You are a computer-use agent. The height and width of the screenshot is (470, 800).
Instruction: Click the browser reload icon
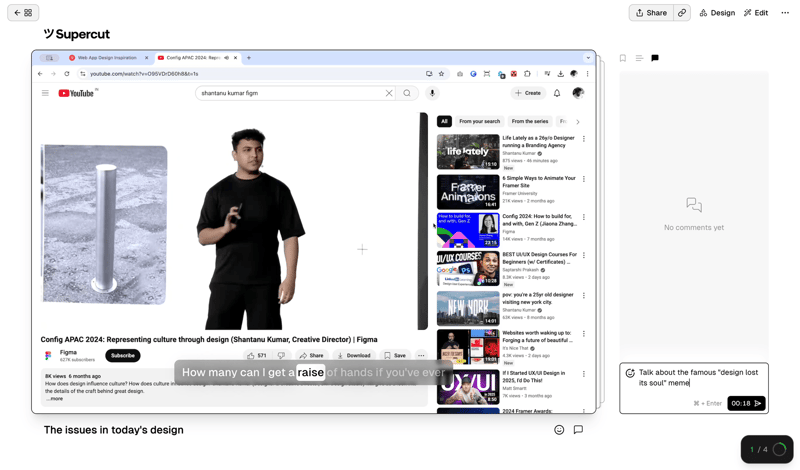[x=67, y=74]
